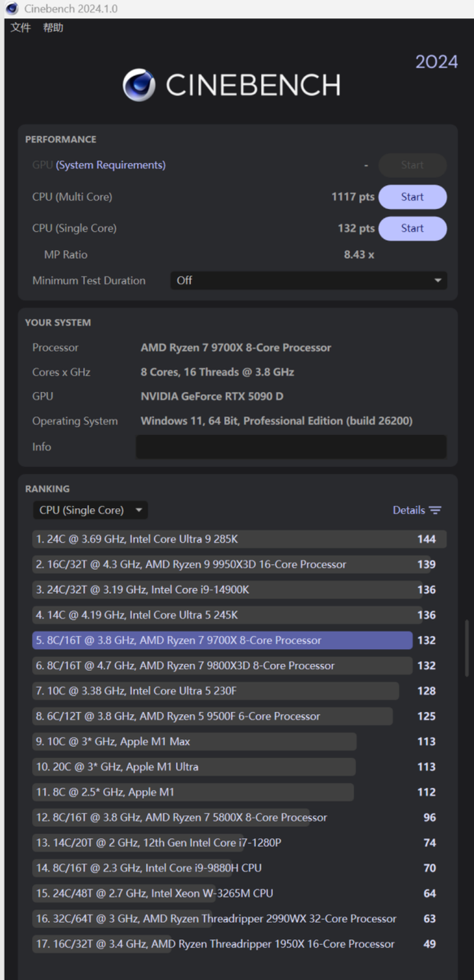The width and height of the screenshot is (474, 980).
Task: Start the CPU Single Core benchmark
Action: pyautogui.click(x=412, y=228)
